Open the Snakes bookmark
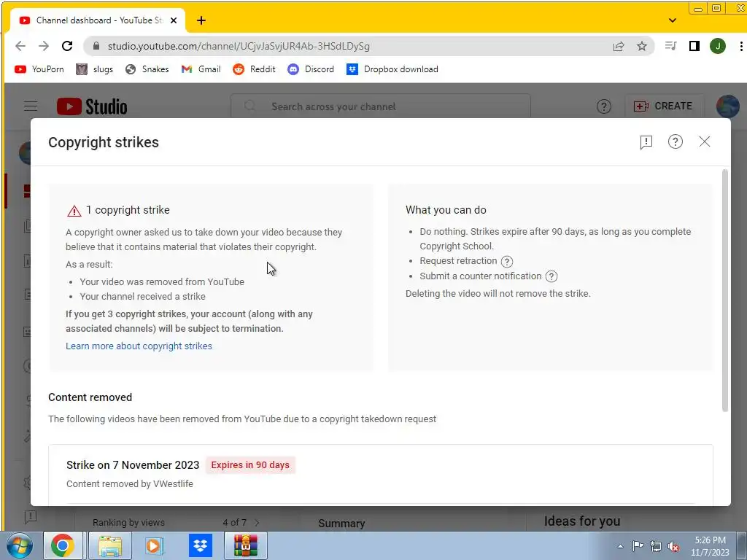The height and width of the screenshot is (560, 747). 147,69
